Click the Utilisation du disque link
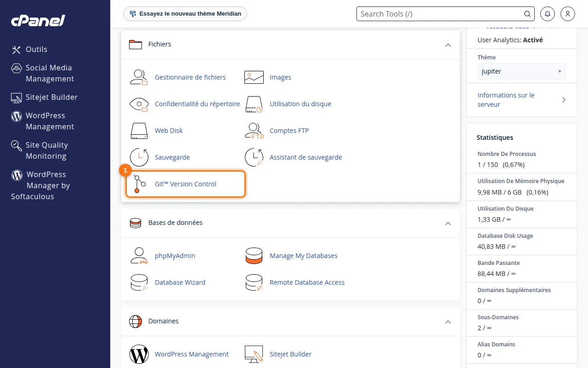Screen dimensions: 588x368 (x=300, y=104)
